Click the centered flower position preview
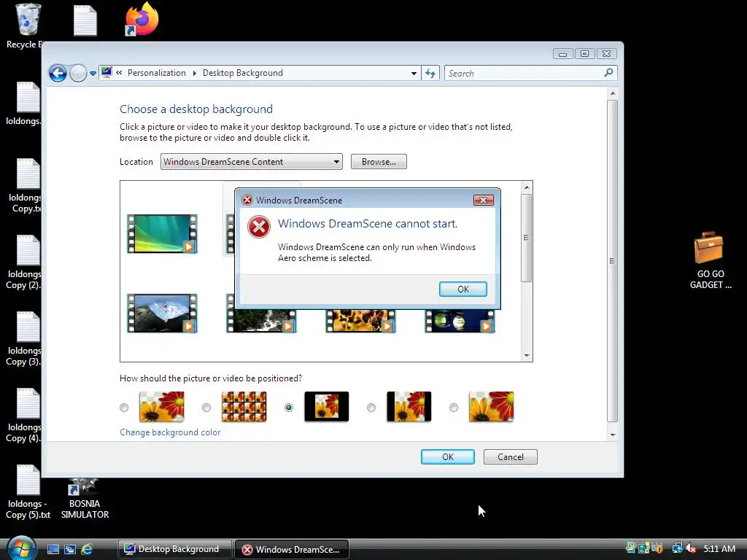Screen dimensions: 747x560 [326, 407]
